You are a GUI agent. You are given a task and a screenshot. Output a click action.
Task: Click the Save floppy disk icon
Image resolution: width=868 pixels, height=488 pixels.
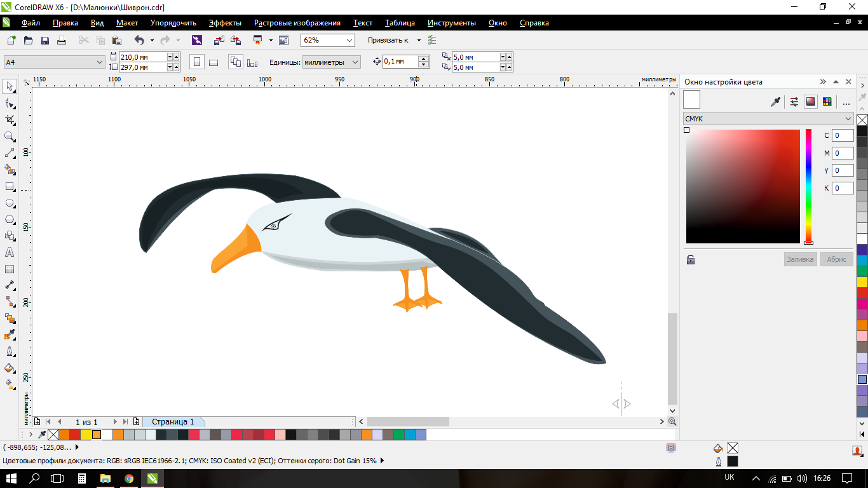(x=45, y=41)
